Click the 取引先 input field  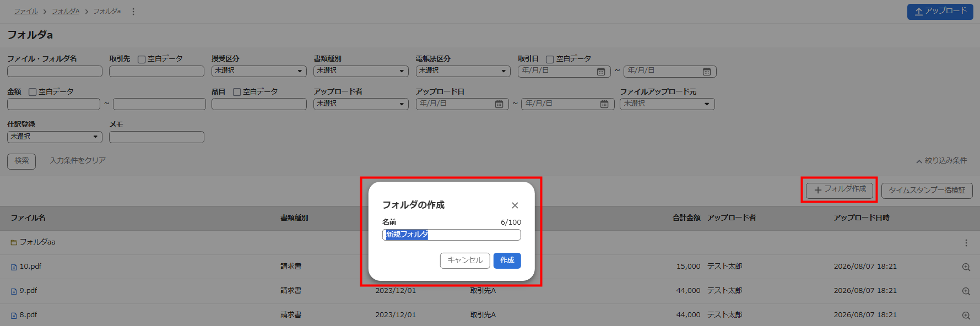click(156, 71)
